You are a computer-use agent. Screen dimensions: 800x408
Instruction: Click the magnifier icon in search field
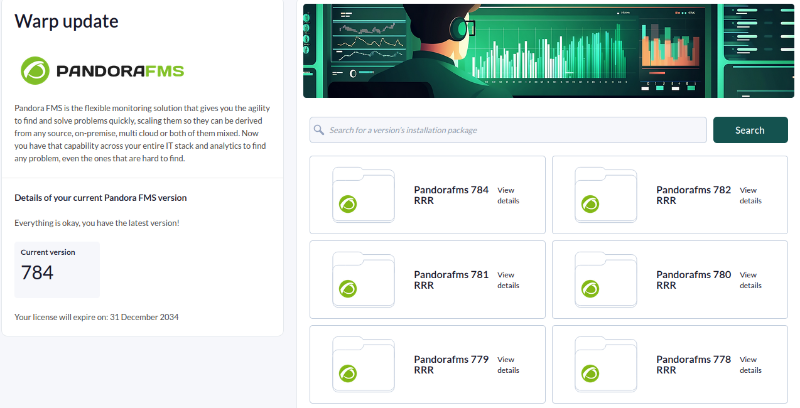(x=319, y=130)
